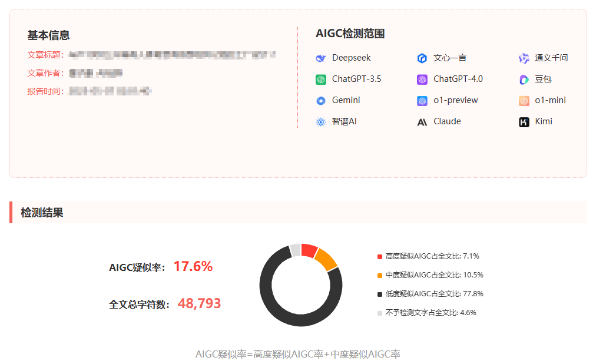Click the 通义千问 icon
This screenshot has width=593, height=364.
pos(524,58)
